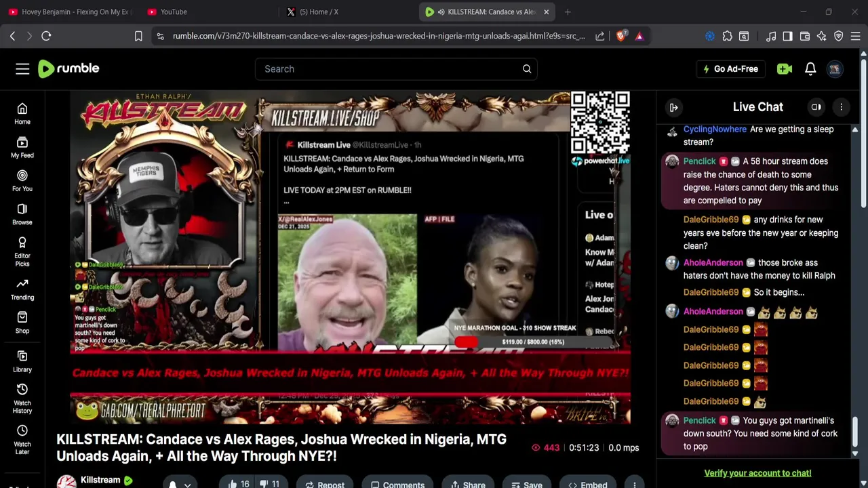868x488 pixels.
Task: Click the Killstream channel name
Action: (100, 480)
